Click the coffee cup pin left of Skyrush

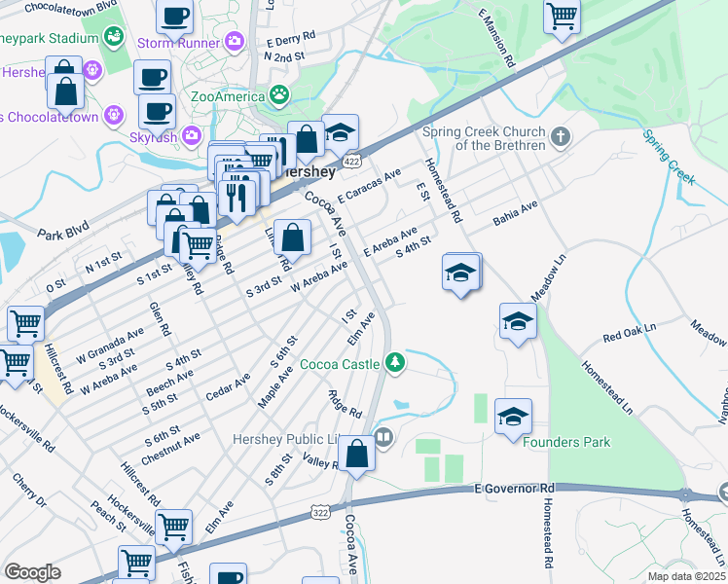point(157,113)
